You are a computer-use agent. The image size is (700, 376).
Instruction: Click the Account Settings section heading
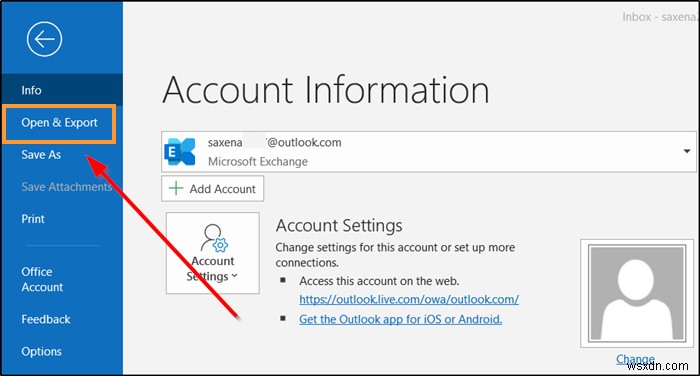(x=339, y=226)
